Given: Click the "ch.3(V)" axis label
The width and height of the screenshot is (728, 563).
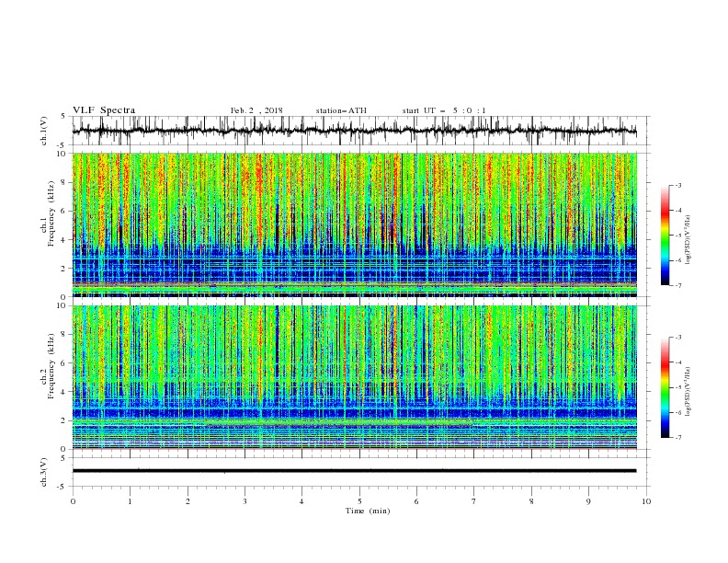Looking at the screenshot, I should click(x=44, y=472).
